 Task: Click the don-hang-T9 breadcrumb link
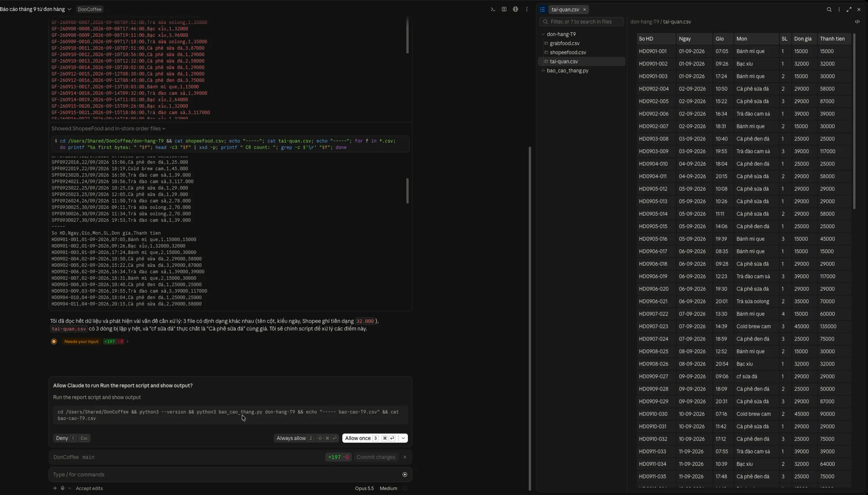click(x=645, y=22)
